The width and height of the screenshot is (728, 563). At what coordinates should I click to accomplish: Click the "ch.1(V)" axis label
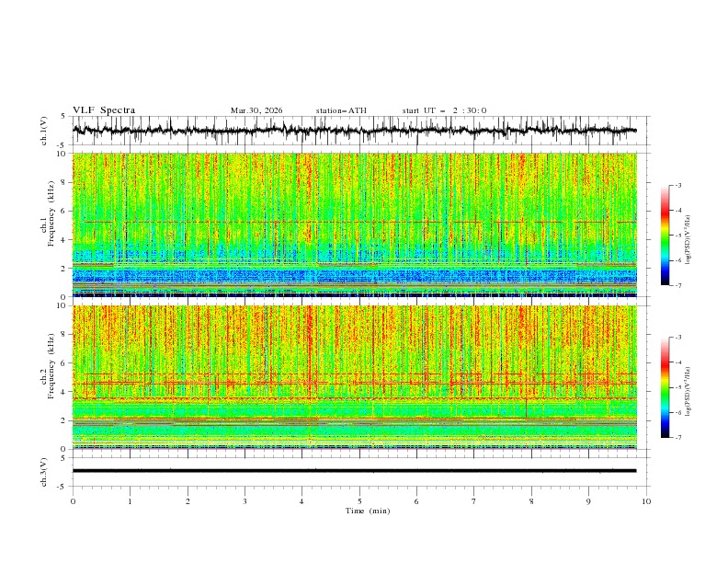pyautogui.click(x=44, y=131)
